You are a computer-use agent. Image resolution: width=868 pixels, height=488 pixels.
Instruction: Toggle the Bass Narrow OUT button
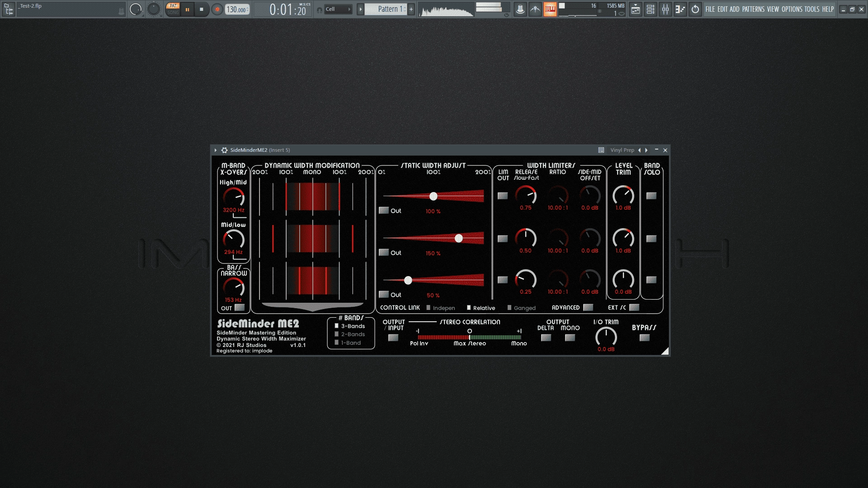pos(240,308)
